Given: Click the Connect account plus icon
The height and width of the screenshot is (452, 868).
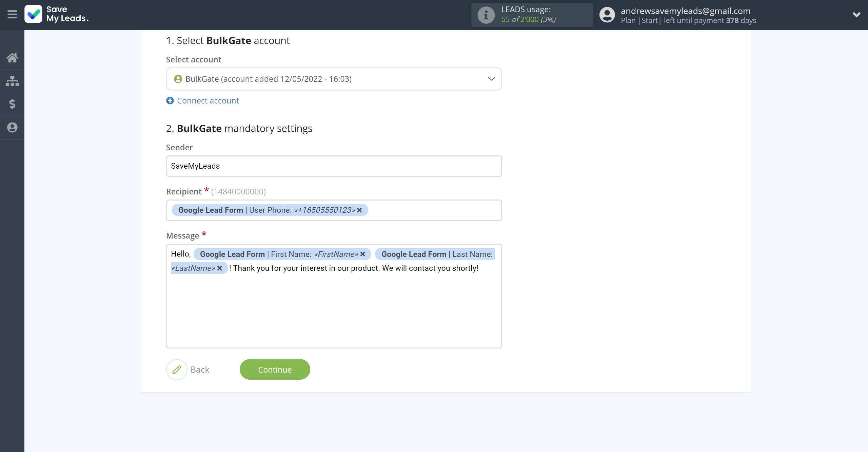Looking at the screenshot, I should pos(170,101).
